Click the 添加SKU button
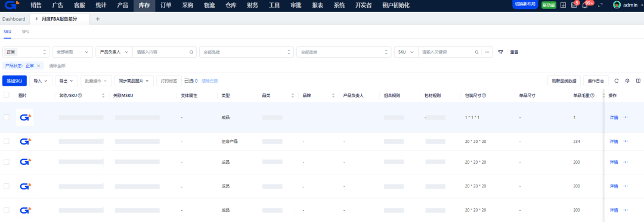The image size is (644, 222). (x=14, y=81)
